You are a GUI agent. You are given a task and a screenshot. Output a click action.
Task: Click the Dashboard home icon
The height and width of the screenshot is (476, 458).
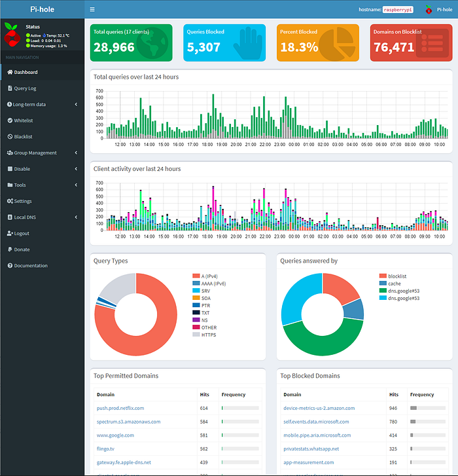click(x=10, y=72)
